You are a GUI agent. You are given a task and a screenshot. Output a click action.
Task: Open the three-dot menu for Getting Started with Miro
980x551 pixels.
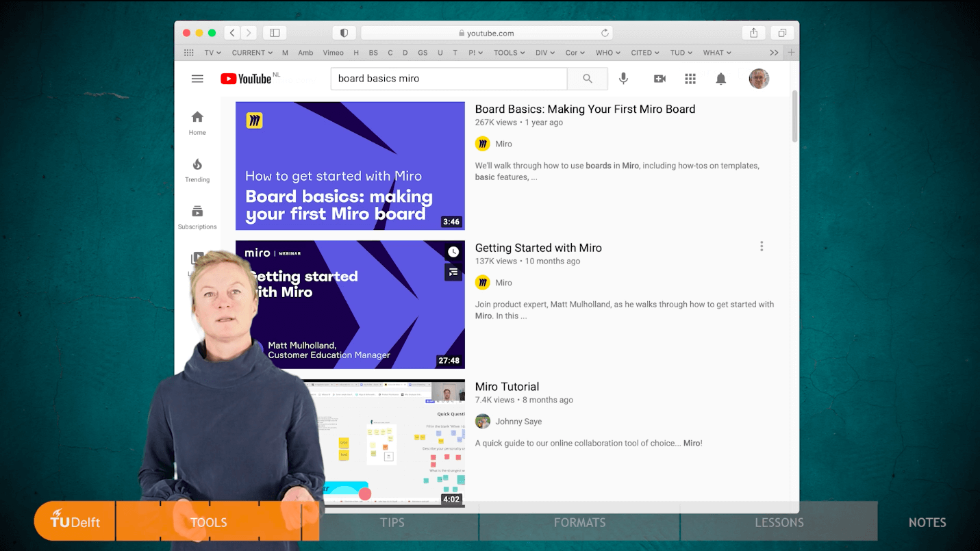coord(762,246)
